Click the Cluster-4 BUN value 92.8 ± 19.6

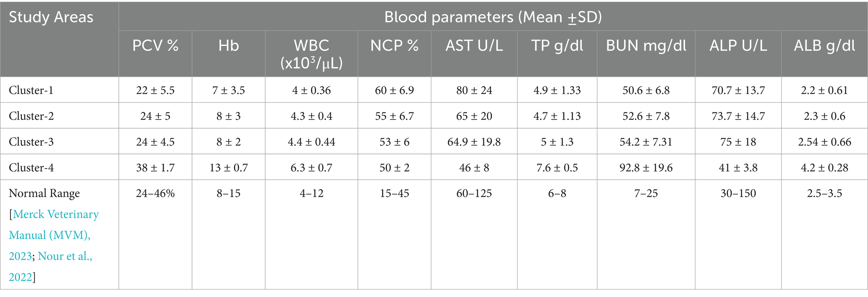point(646,168)
